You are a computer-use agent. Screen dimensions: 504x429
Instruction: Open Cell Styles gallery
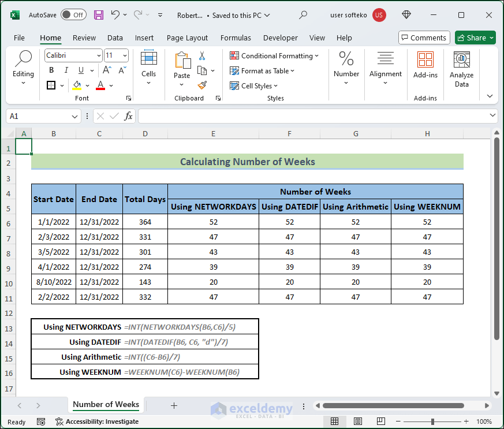point(254,85)
